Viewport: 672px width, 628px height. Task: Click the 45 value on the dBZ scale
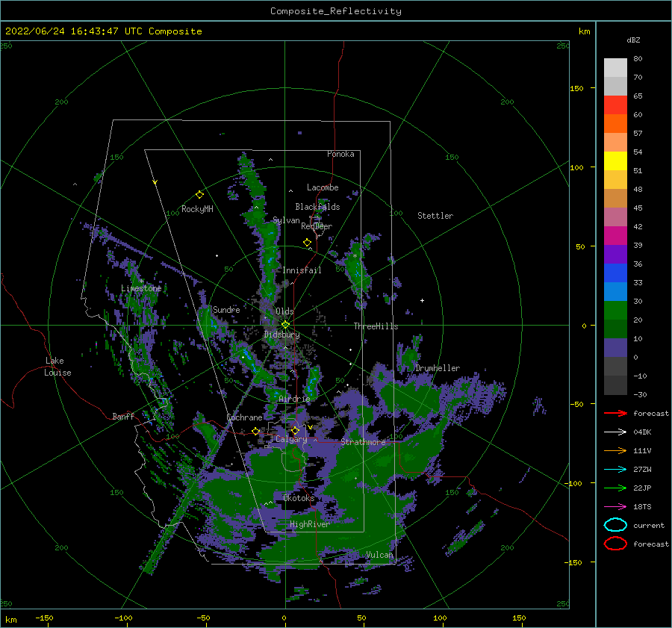coord(638,208)
